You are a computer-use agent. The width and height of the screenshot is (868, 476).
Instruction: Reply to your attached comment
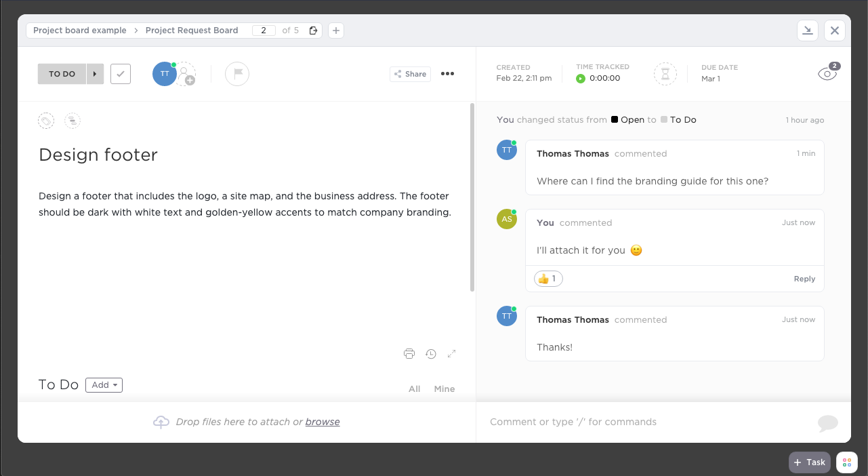click(804, 278)
